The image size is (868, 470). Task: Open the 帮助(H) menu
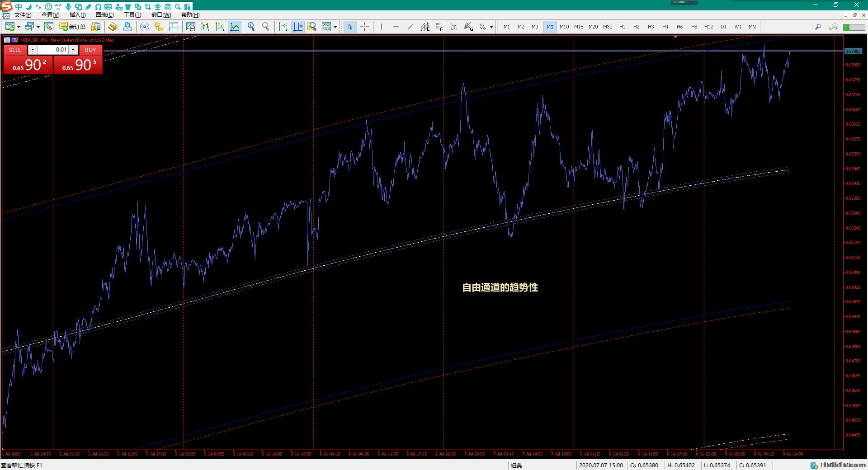[x=190, y=15]
